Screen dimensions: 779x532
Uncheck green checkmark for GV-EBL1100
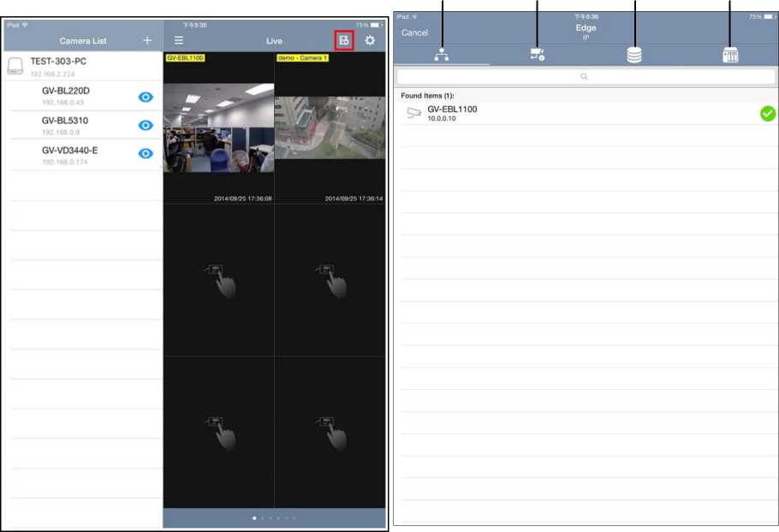tap(767, 113)
